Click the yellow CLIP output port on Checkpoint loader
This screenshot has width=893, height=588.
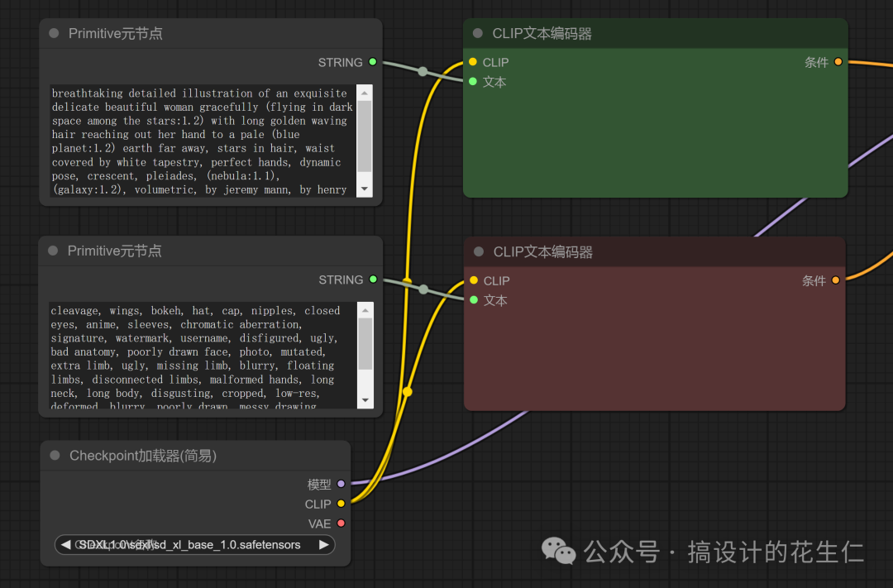click(341, 504)
